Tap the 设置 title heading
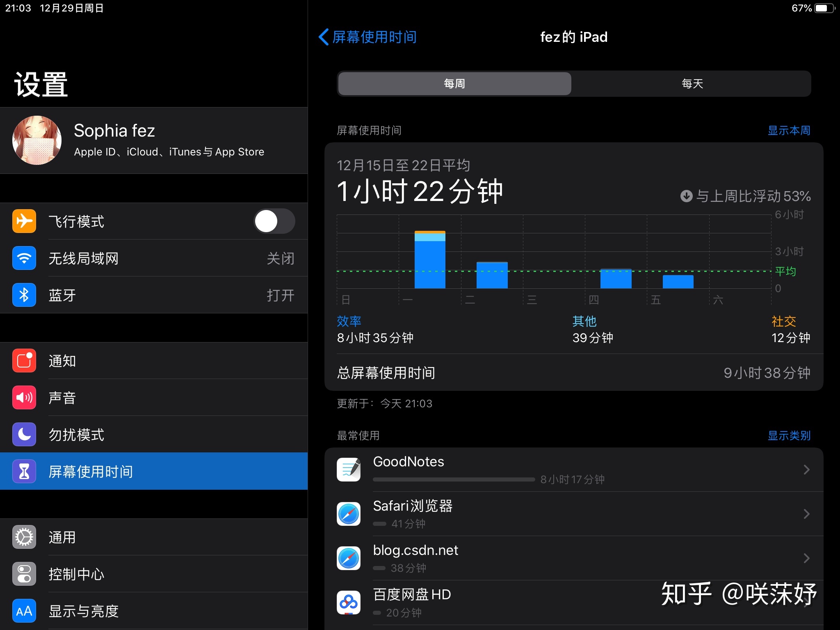Viewport: 840px width, 630px height. tap(41, 84)
